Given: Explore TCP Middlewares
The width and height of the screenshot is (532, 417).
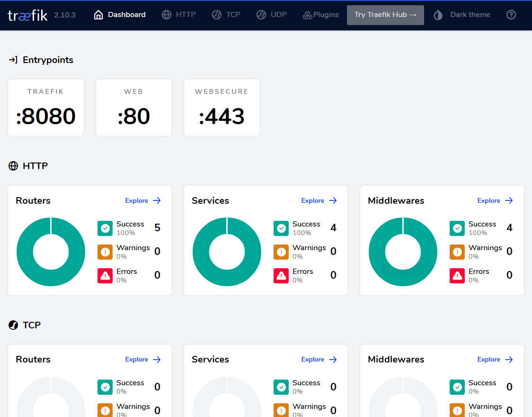Looking at the screenshot, I should click(495, 359).
